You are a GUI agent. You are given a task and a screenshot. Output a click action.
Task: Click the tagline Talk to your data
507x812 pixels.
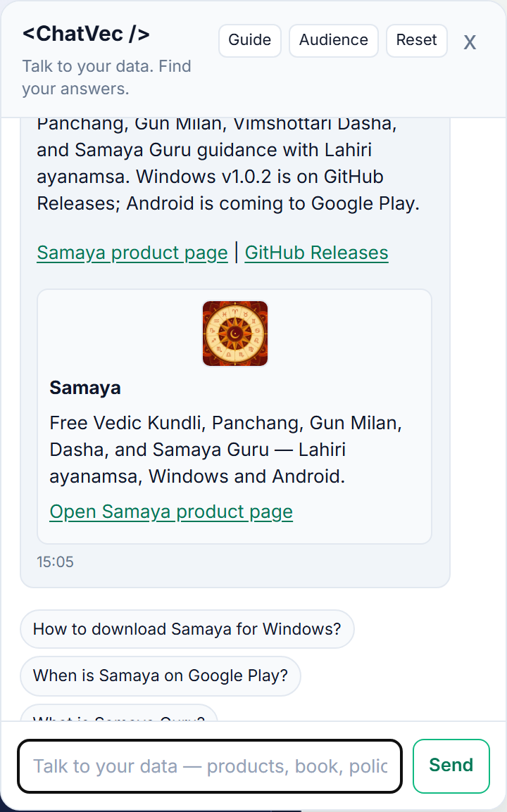[106, 77]
